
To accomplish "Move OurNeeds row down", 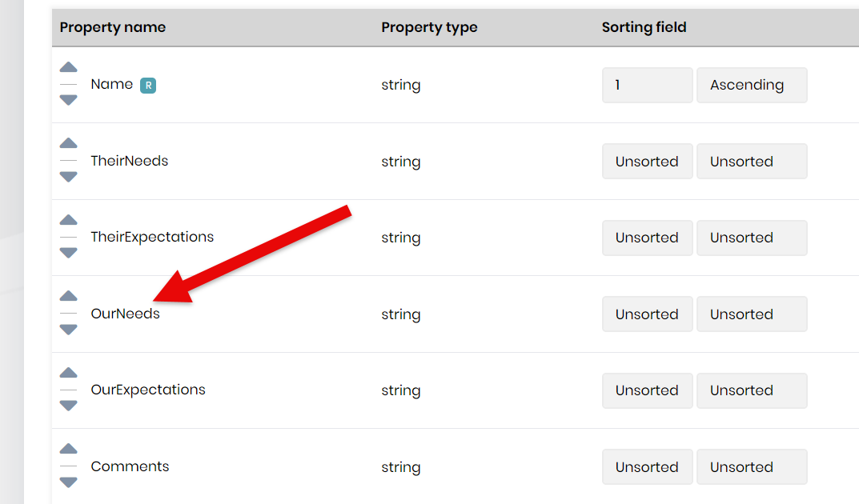I will pos(69,330).
